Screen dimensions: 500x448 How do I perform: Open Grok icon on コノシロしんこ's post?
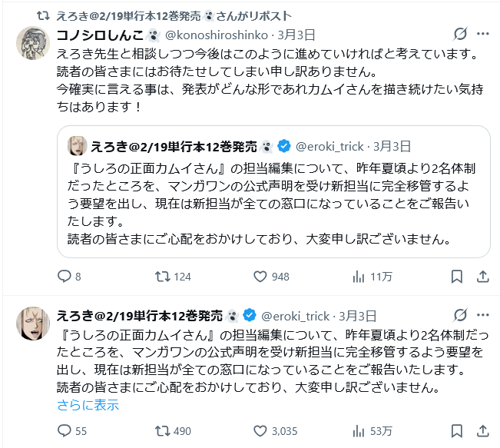[461, 35]
